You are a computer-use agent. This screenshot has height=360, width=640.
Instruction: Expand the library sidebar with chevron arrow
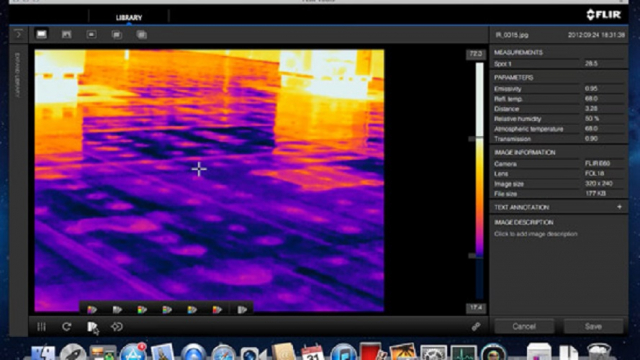(18, 35)
